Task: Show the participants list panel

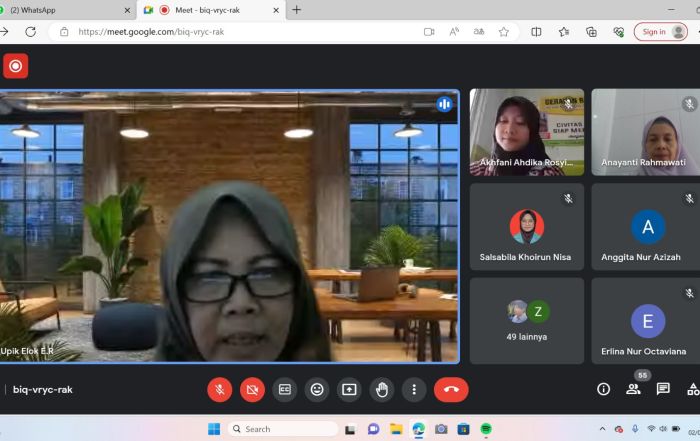Action: coord(633,389)
